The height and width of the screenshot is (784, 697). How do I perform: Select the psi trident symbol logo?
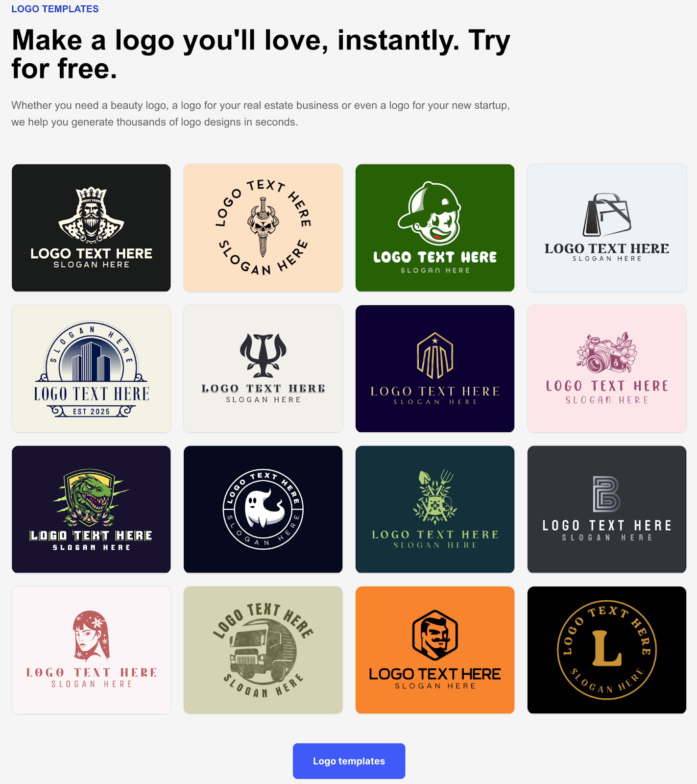(263, 368)
